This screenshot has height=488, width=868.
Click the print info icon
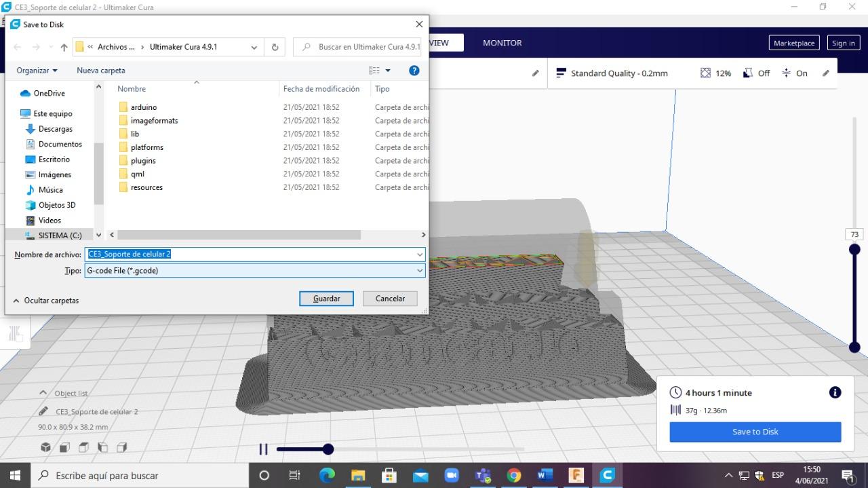tap(835, 392)
